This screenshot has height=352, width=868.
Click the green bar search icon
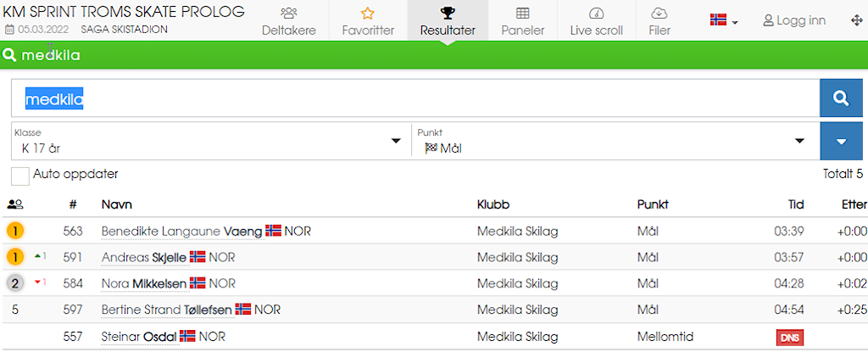pos(10,56)
